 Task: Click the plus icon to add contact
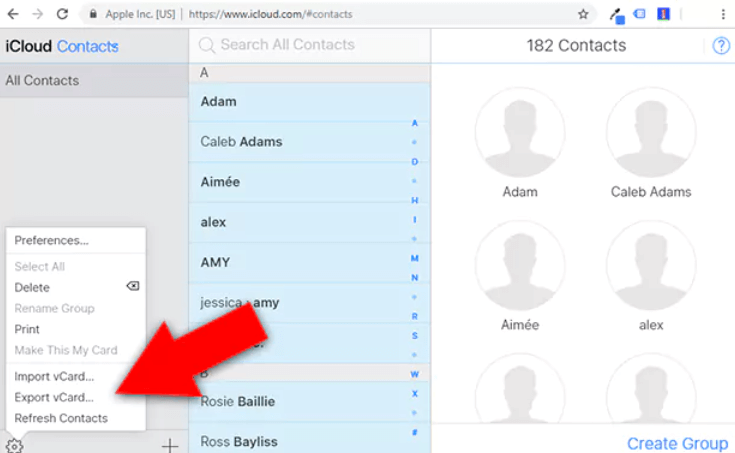click(170, 445)
